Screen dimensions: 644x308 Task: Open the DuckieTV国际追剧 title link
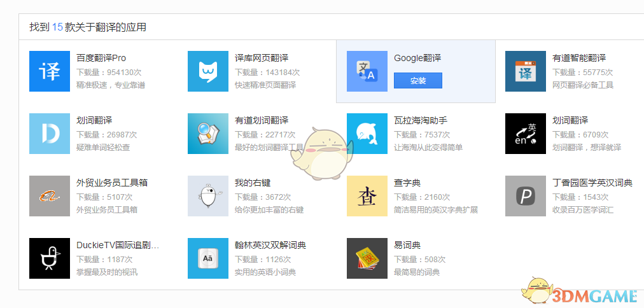118,245
